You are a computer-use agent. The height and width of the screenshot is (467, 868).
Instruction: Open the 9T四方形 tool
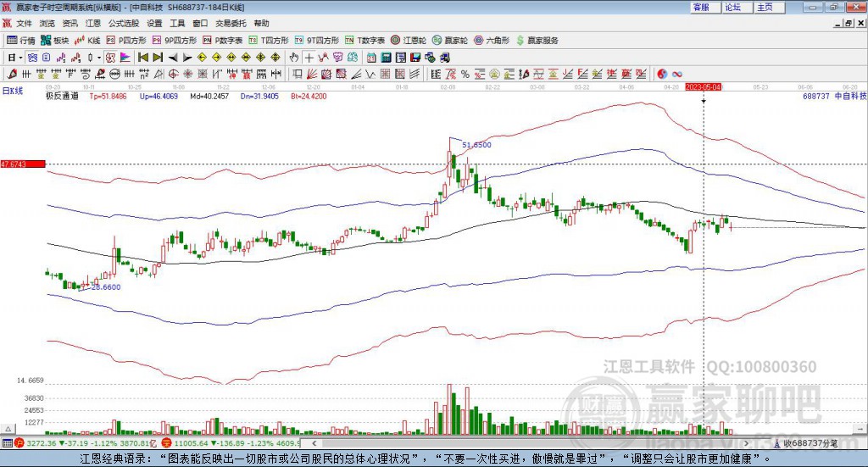(317, 41)
